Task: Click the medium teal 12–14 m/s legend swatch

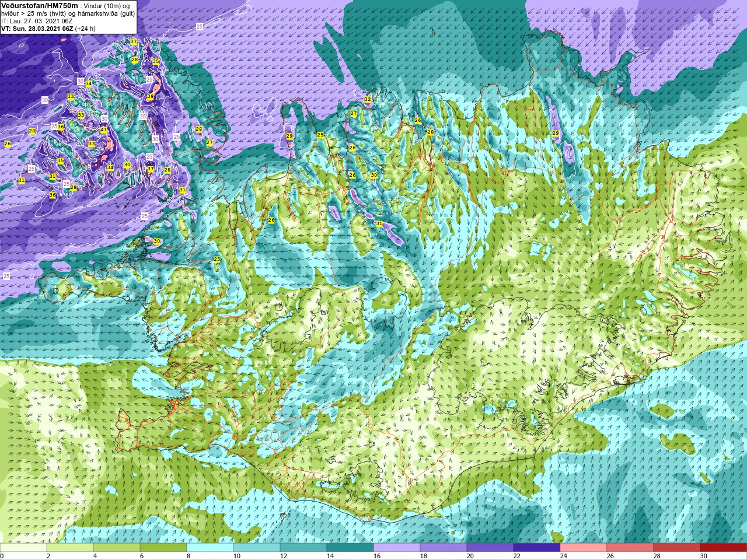Action: (x=303, y=548)
